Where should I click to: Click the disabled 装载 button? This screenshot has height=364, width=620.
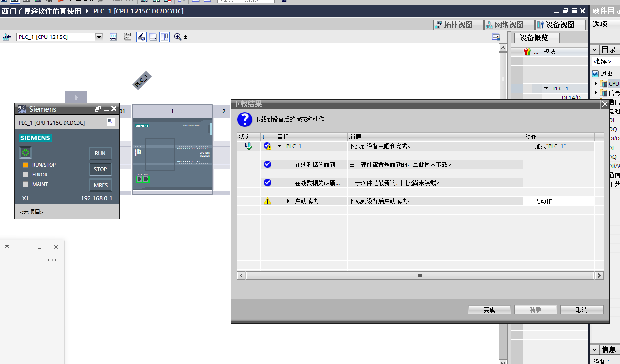pyautogui.click(x=535, y=310)
